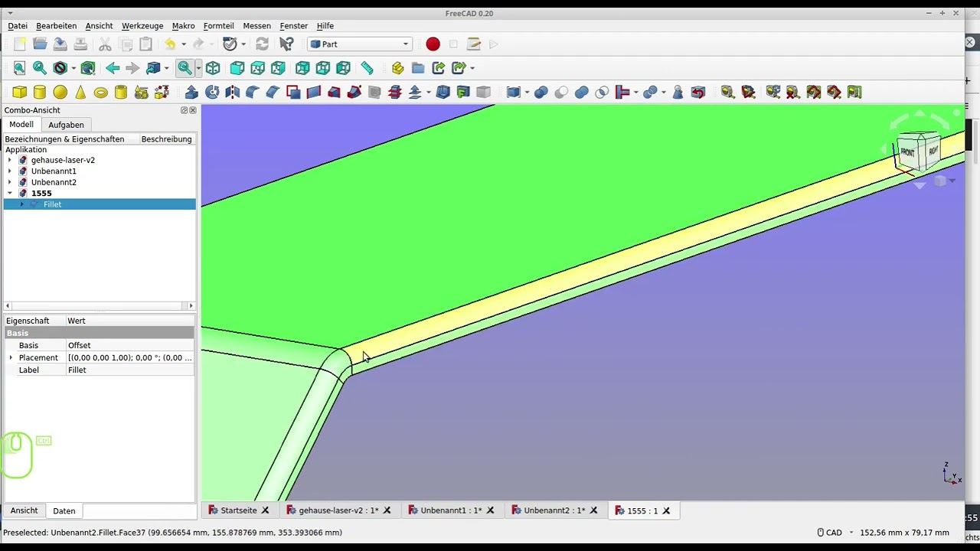Viewport: 980px width, 551px height.
Task: Create a Part container
Action: point(397,68)
